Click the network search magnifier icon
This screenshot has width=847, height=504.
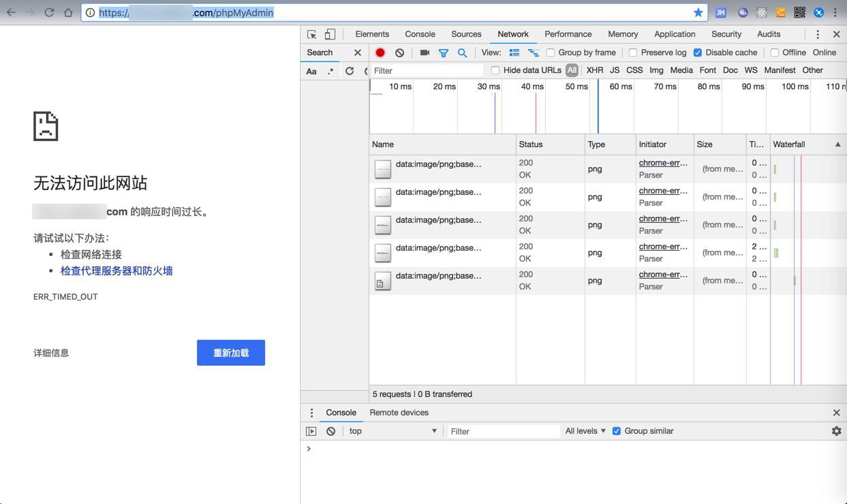pos(462,52)
